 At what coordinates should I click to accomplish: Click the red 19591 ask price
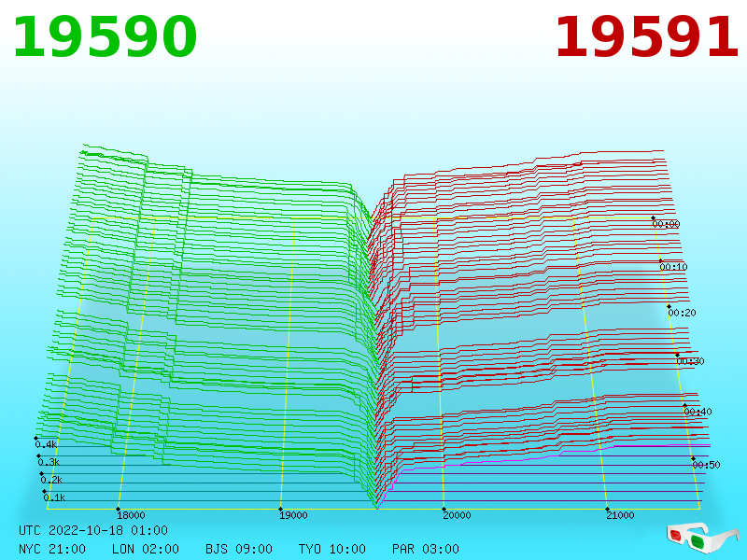[x=646, y=37]
